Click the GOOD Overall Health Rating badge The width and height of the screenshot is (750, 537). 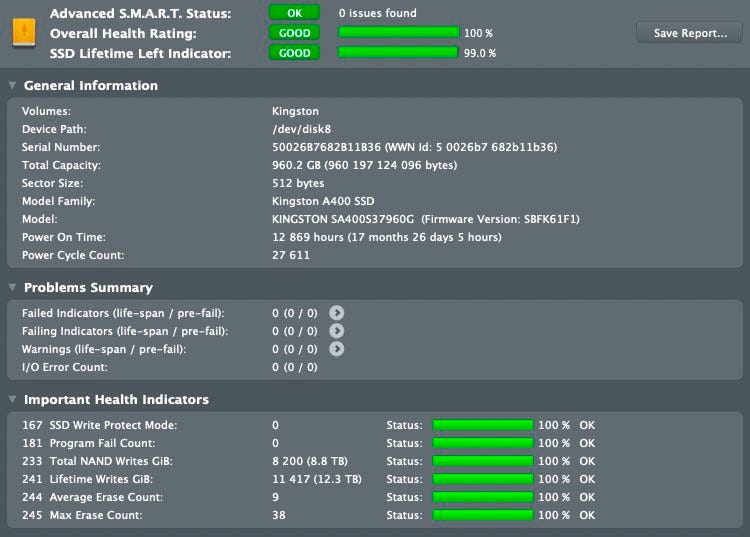(295, 33)
